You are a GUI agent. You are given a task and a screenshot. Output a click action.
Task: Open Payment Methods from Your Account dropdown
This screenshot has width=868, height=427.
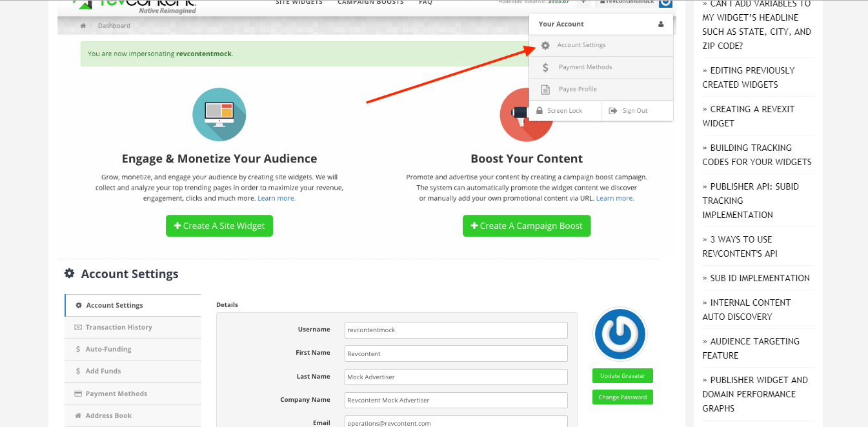coord(601,67)
